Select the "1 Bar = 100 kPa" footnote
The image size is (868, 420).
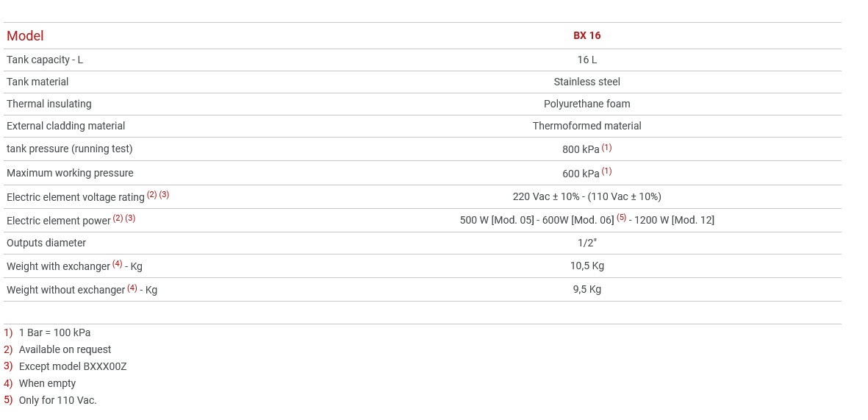pos(54,332)
